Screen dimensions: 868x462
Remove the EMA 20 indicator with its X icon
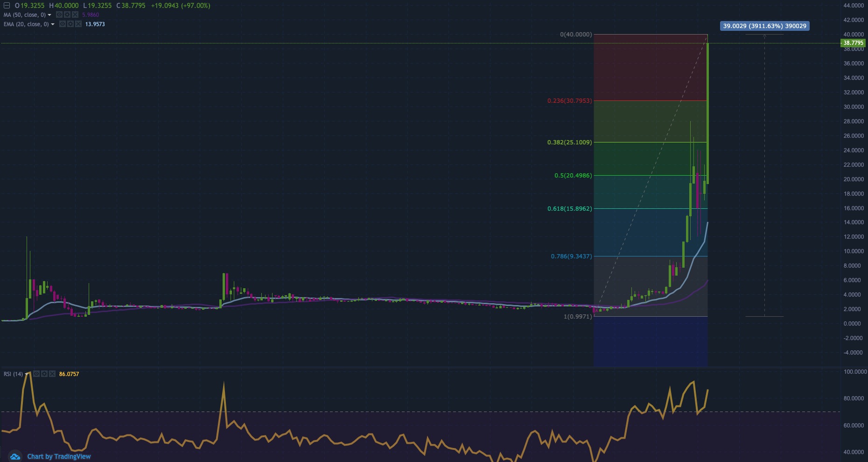78,24
